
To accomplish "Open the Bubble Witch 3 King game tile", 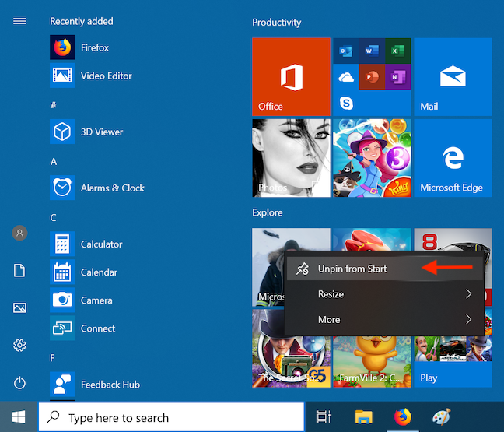I will (x=372, y=158).
